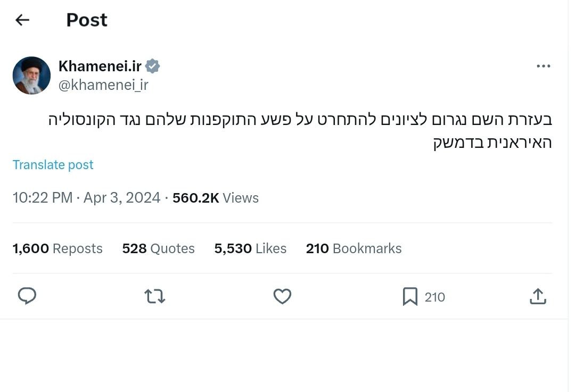View the 528 Quotes list

pos(158,248)
